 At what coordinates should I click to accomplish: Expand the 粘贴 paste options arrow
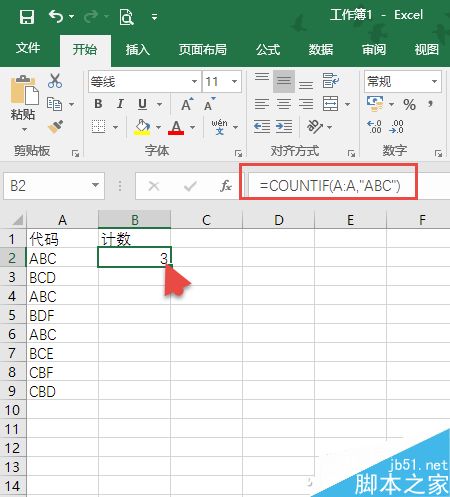(x=24, y=130)
